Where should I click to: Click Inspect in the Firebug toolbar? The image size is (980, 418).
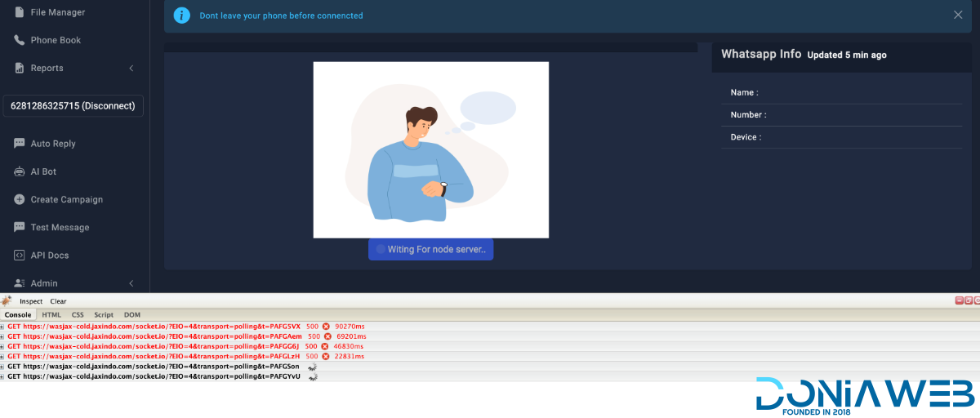coord(31,301)
